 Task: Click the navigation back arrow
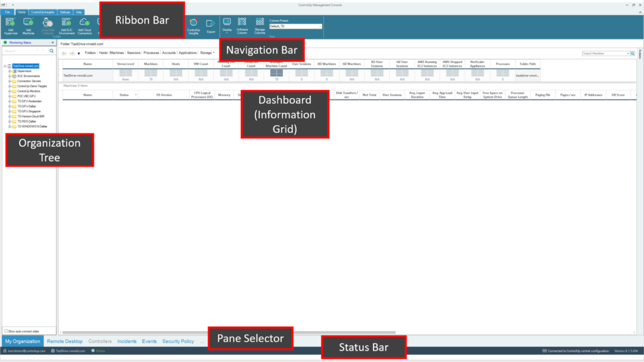coord(64,53)
